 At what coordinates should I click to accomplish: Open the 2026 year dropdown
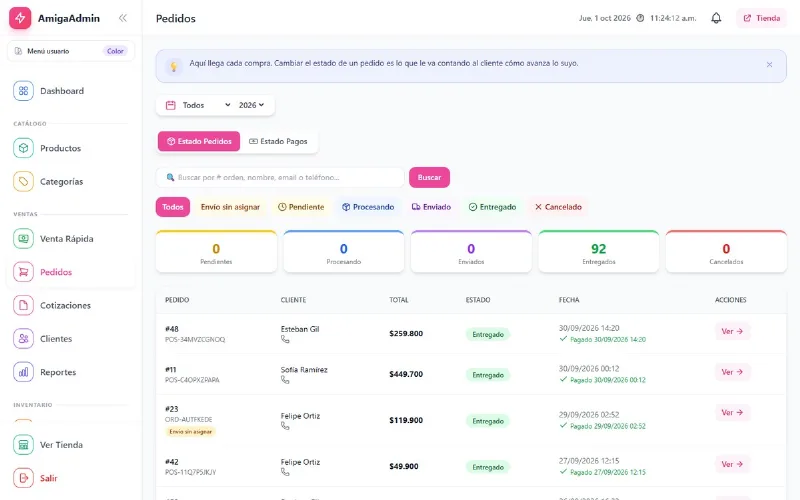point(252,105)
